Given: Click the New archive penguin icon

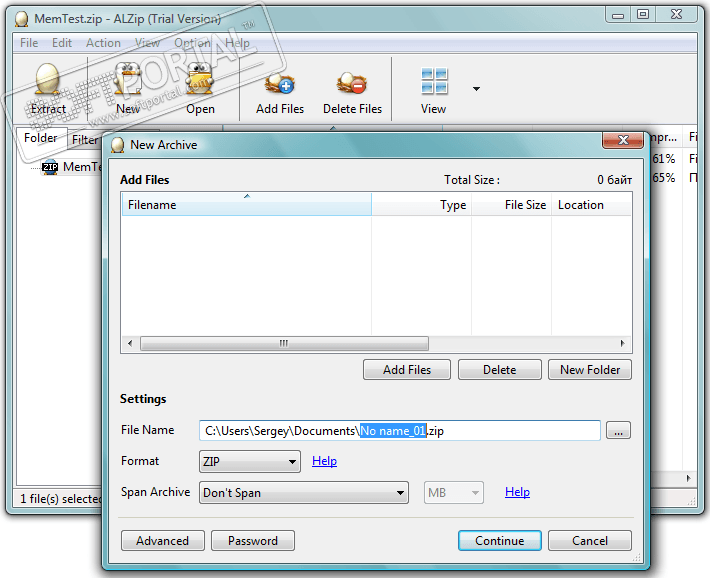Looking at the screenshot, I should [128, 79].
